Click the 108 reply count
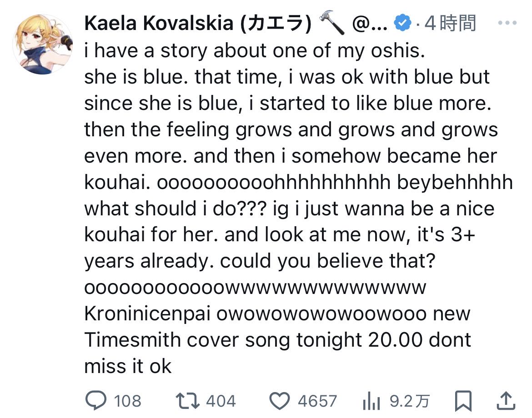 coord(127,401)
